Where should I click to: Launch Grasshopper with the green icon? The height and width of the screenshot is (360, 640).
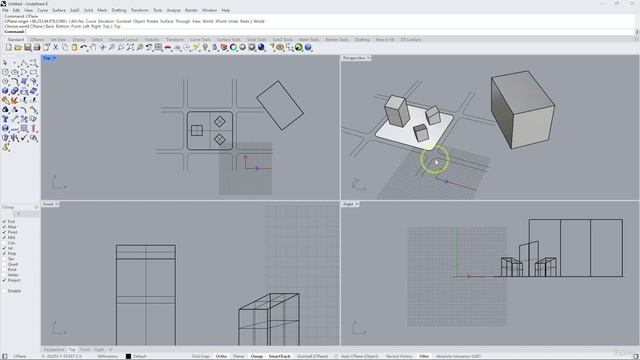click(x=299, y=47)
